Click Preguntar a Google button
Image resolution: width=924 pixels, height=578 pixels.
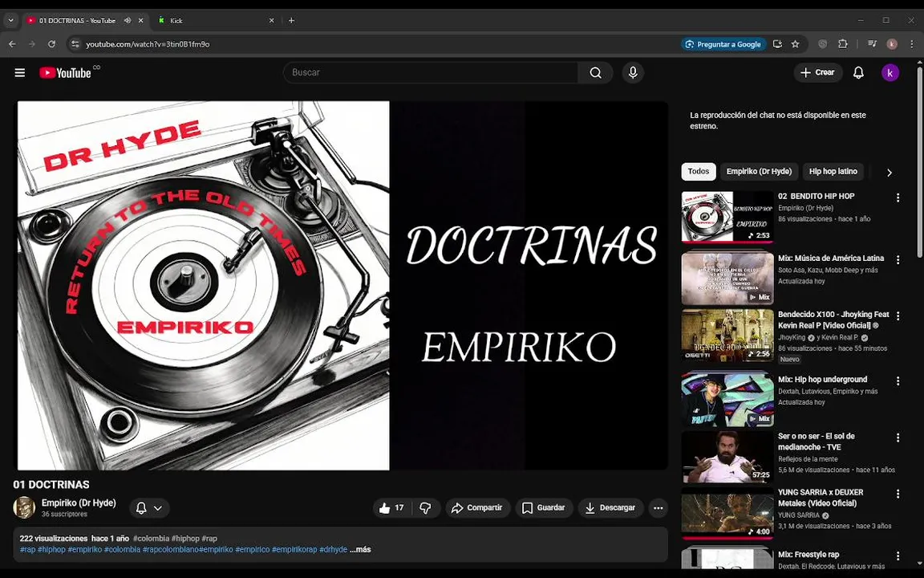point(723,44)
